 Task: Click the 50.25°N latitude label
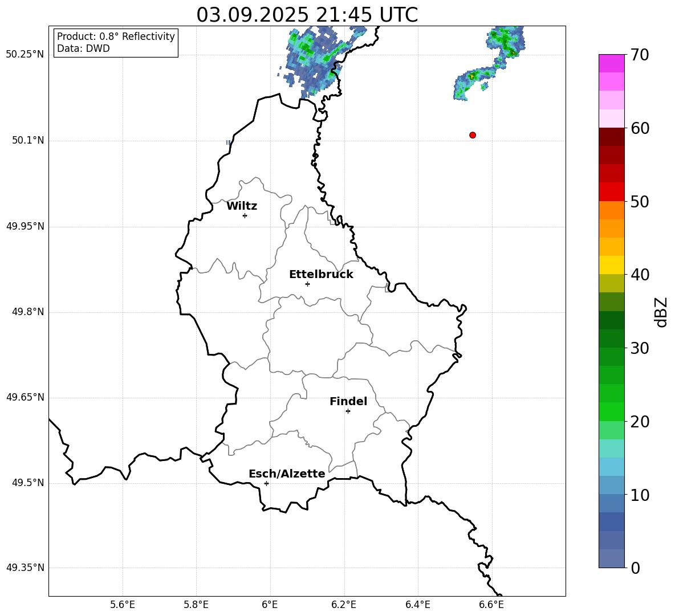[25, 55]
